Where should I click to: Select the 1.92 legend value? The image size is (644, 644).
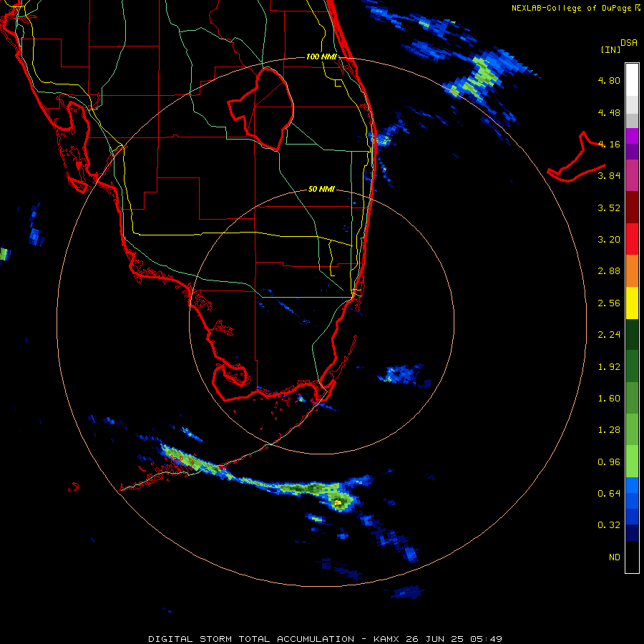609,367
